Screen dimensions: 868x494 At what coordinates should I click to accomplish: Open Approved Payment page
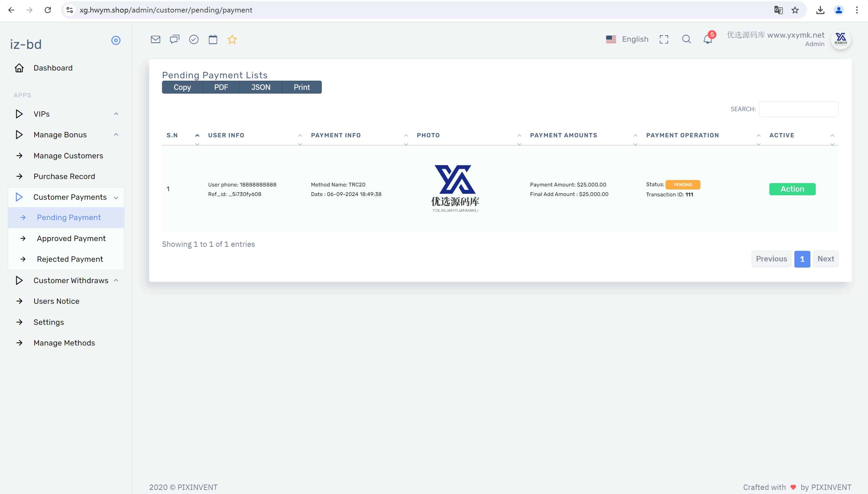71,238
